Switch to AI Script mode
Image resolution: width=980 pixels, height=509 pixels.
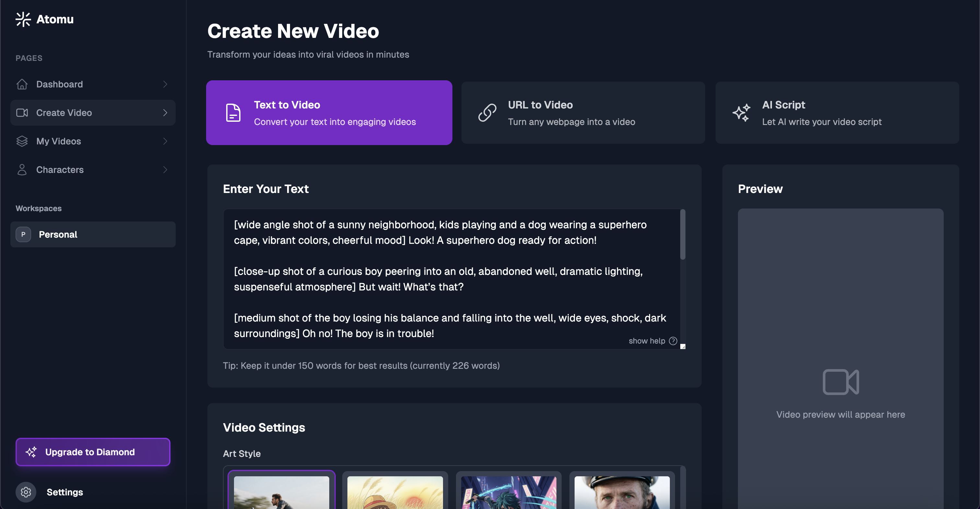click(x=837, y=113)
